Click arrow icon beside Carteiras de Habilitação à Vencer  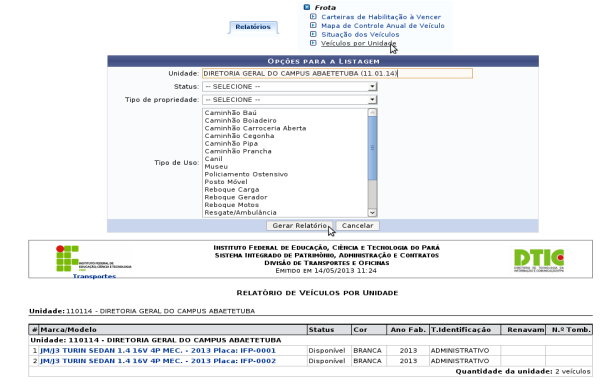(x=313, y=16)
